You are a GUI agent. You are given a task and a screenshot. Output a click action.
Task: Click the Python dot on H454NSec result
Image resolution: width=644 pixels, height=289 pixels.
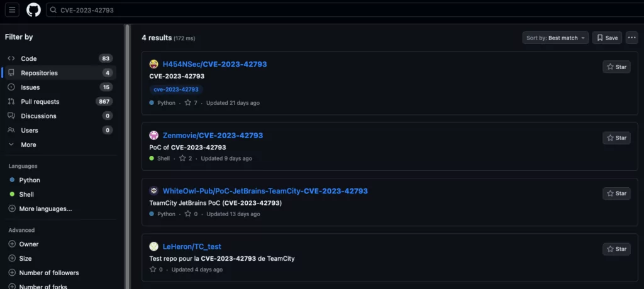click(152, 103)
